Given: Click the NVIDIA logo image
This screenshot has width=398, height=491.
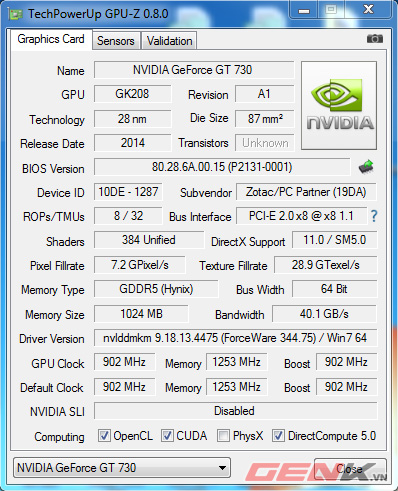Looking at the screenshot, I should point(339,105).
